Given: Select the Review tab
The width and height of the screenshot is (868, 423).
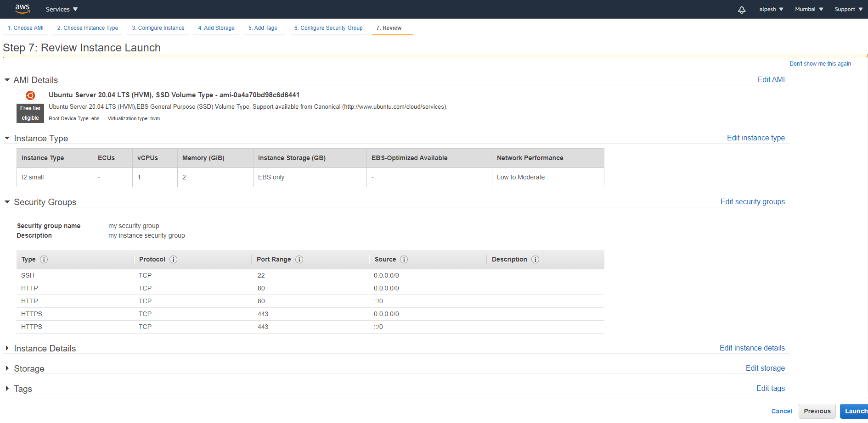Looking at the screenshot, I should click(x=389, y=28).
